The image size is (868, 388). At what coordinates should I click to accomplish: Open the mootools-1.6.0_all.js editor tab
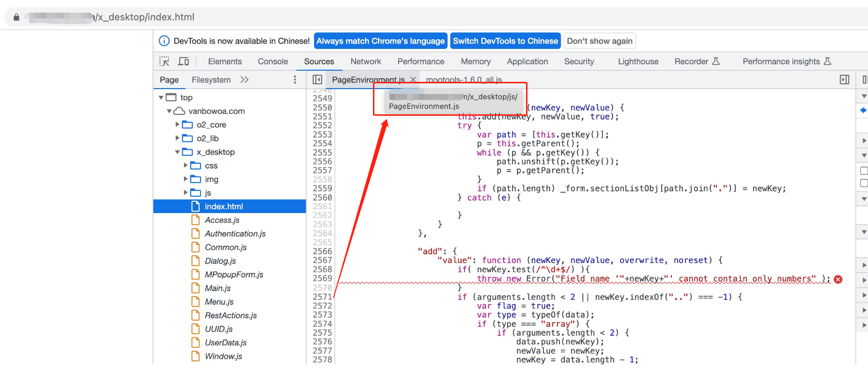click(x=464, y=80)
